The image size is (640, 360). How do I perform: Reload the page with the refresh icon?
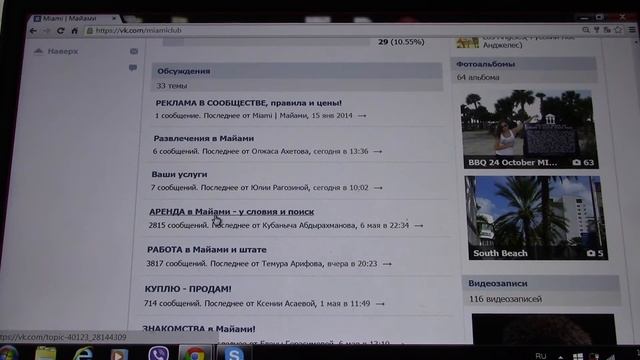(60, 31)
